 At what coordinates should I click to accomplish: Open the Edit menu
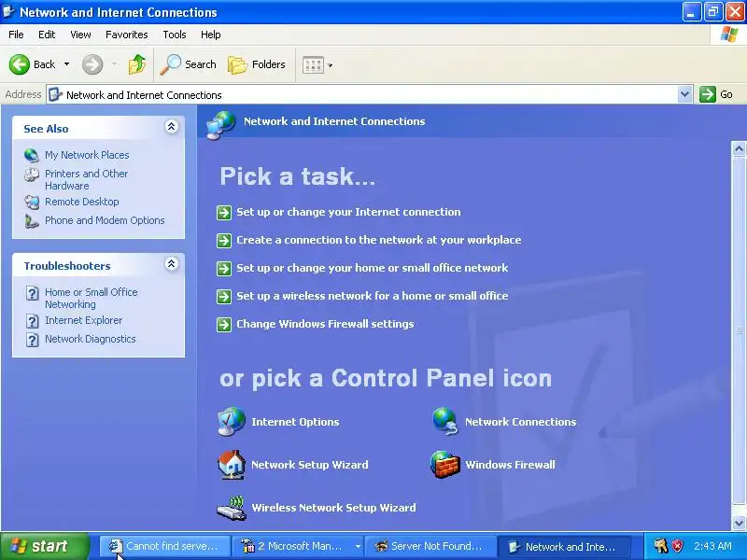pyautogui.click(x=47, y=35)
